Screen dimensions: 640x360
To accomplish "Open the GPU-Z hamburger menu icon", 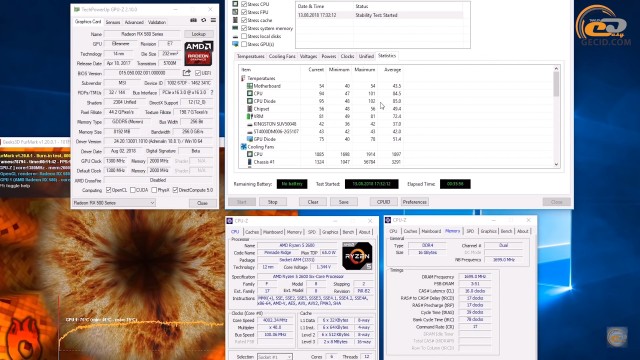I will pos(213,20).
